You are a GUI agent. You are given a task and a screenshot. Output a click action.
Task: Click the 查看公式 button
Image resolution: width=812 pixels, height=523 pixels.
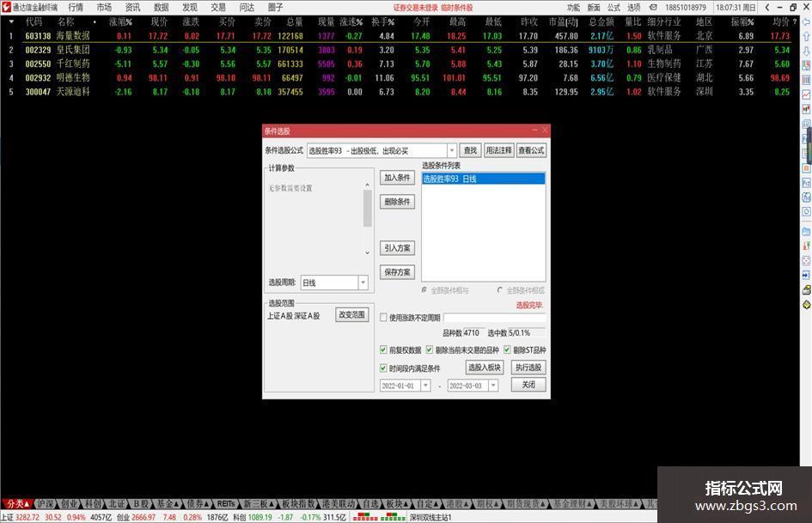pyautogui.click(x=531, y=150)
